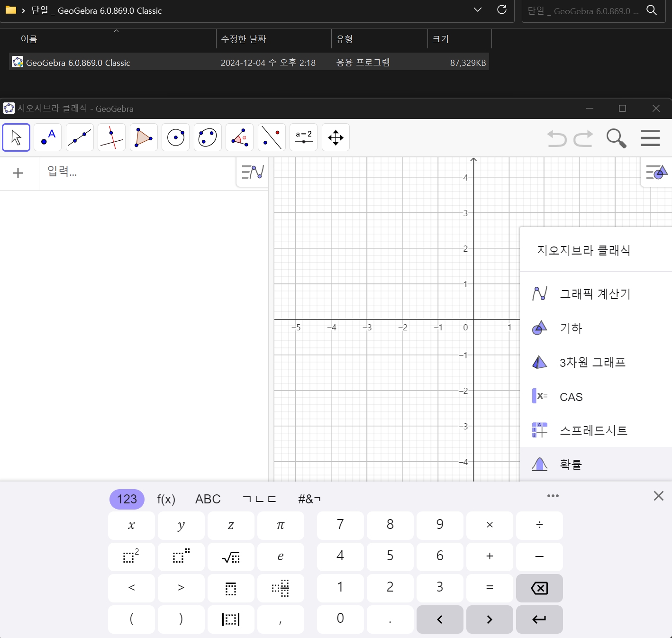Select the Point tool
This screenshot has width=672, height=638.
click(x=48, y=137)
